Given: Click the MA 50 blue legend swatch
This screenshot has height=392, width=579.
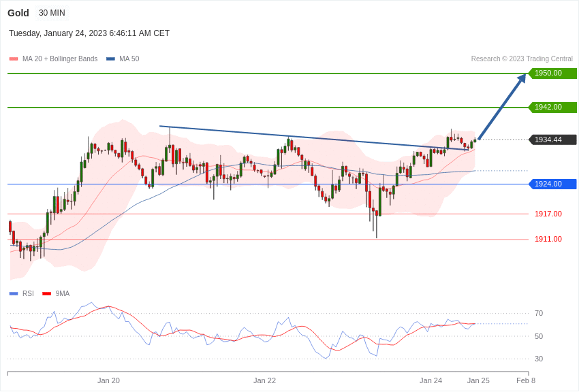Looking at the screenshot, I should [111, 59].
